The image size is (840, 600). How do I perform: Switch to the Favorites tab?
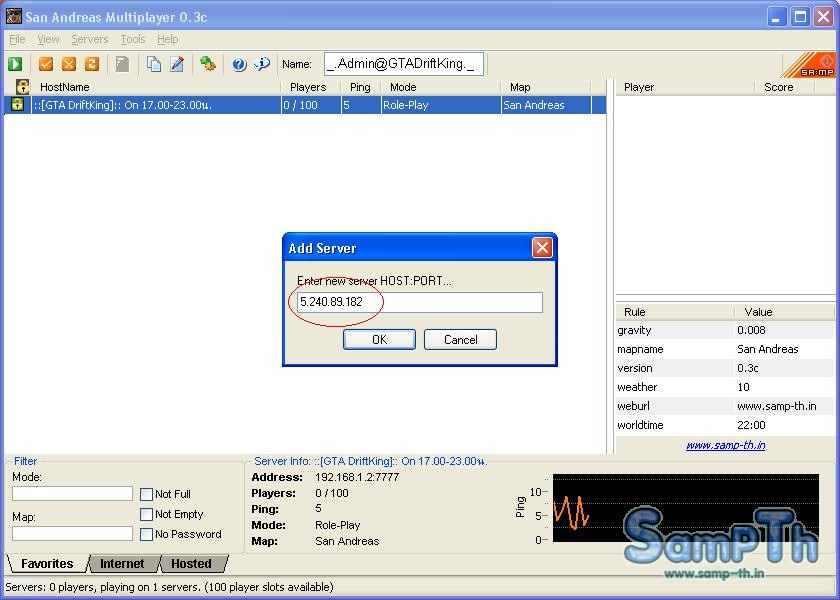pos(47,564)
